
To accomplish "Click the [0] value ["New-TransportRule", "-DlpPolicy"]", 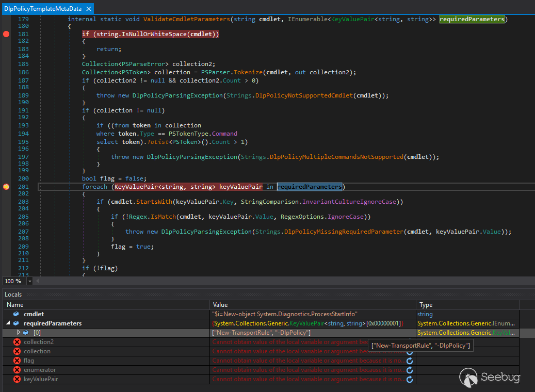I will [x=262, y=333].
